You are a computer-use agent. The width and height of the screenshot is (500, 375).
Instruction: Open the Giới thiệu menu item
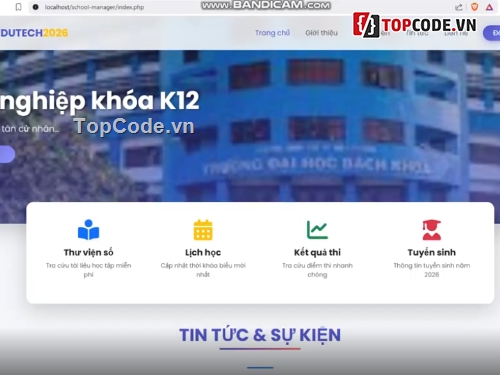[321, 33]
